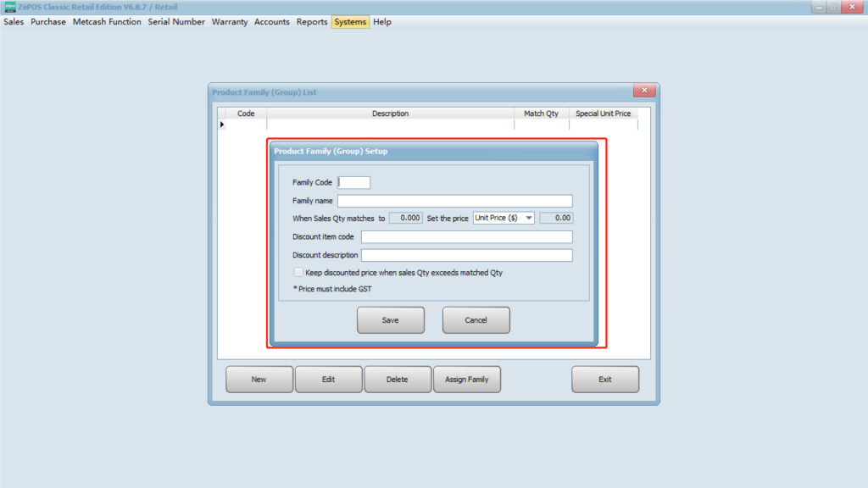Open the Help menu

point(382,22)
